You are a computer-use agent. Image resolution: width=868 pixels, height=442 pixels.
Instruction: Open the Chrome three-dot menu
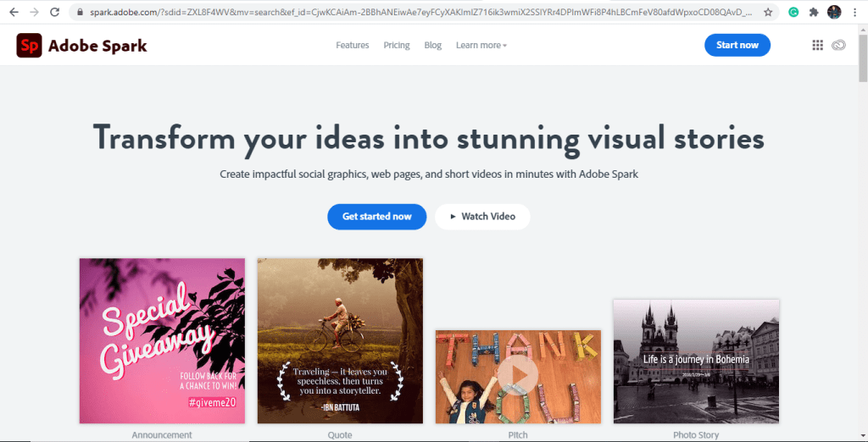pyautogui.click(x=855, y=13)
